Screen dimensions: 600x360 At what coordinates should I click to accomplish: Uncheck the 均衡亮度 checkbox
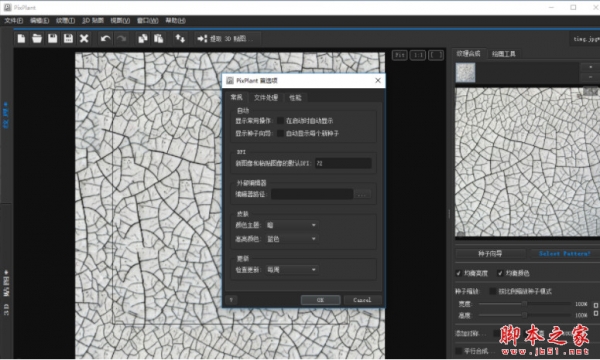coord(458,273)
